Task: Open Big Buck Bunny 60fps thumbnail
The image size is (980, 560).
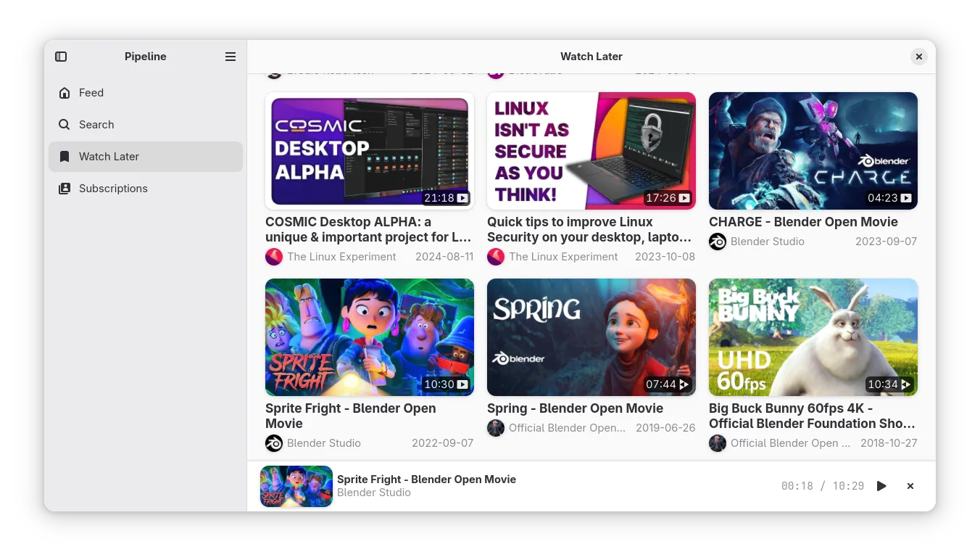Action: click(x=813, y=337)
